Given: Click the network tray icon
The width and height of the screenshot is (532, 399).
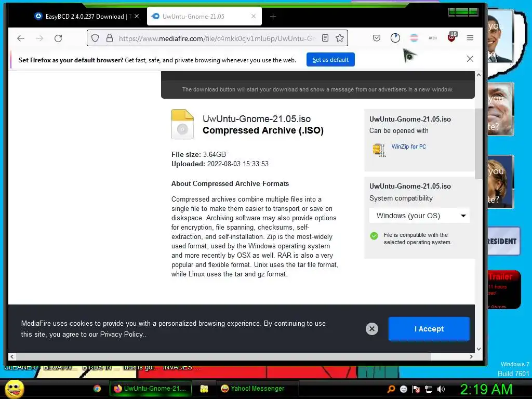Looking at the screenshot, I should pyautogui.click(x=429, y=389).
